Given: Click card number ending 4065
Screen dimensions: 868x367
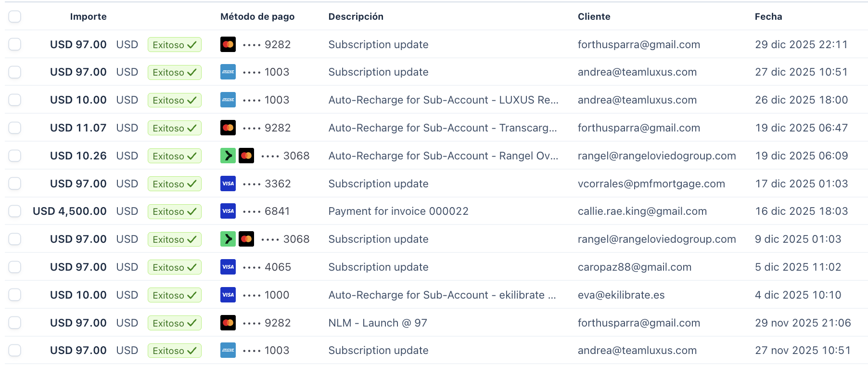Looking at the screenshot, I should [267, 267].
